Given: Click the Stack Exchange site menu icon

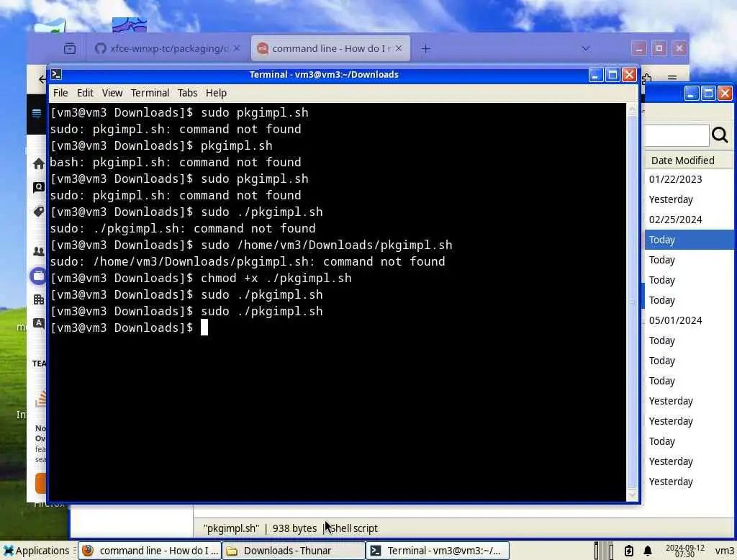Looking at the screenshot, I should click(37, 113).
